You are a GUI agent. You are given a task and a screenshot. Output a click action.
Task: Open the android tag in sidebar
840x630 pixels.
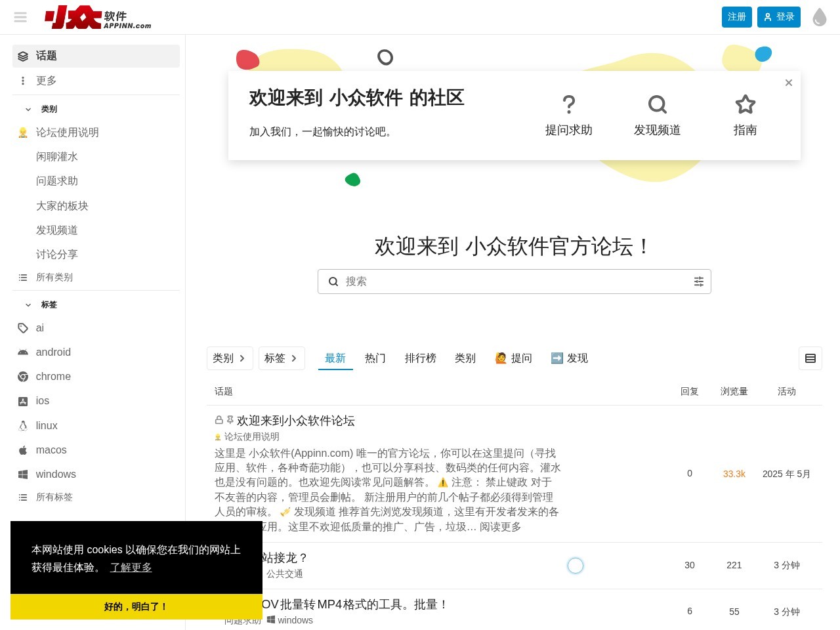[96, 352]
